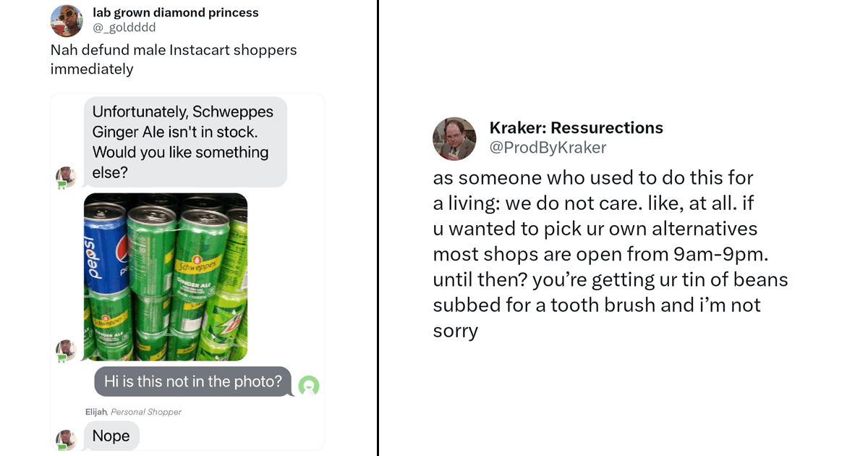868x456 pixels.
Task: Open the Kraker: Ressurections display name
Action: click(576, 128)
